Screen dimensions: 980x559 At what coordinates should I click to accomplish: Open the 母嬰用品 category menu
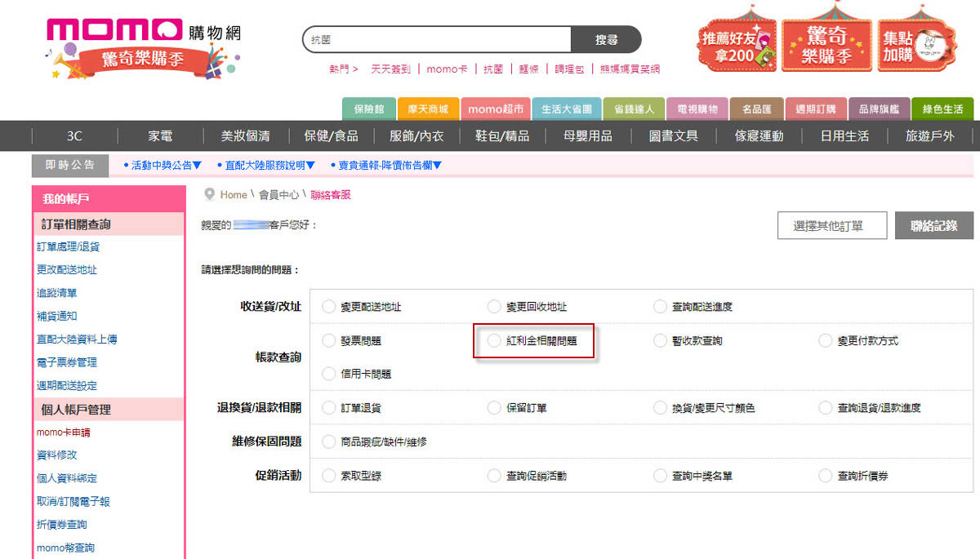(x=587, y=136)
